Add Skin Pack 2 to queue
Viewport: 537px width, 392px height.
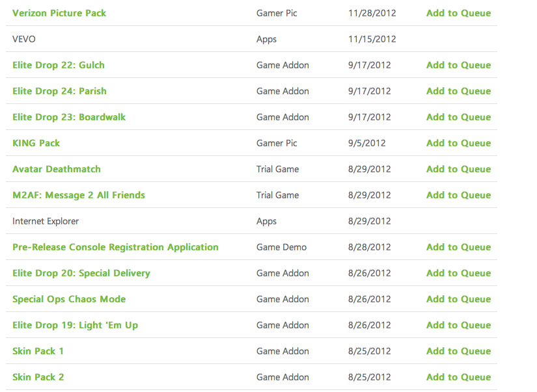pyautogui.click(x=458, y=377)
